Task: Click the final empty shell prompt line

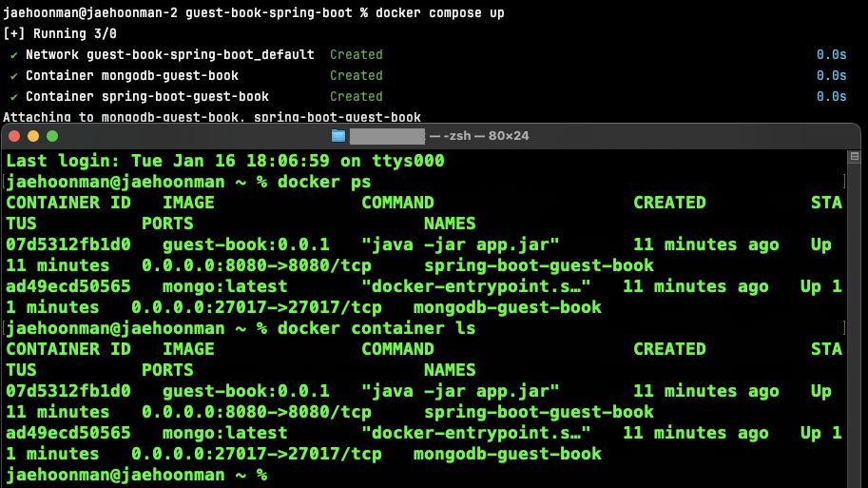Action: (136, 476)
